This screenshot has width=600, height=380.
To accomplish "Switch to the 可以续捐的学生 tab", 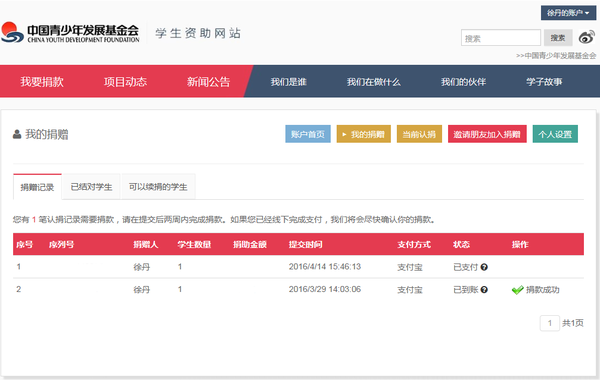I will click(x=158, y=187).
